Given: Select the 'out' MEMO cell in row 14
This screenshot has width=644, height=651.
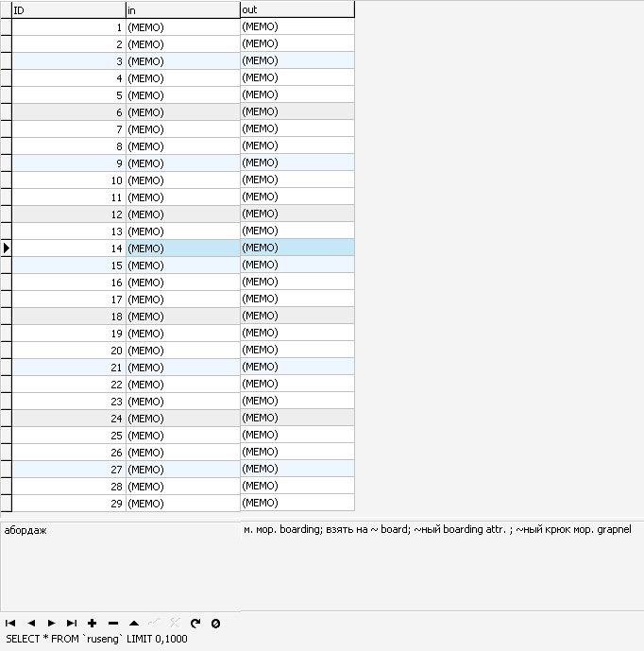Looking at the screenshot, I should [297, 248].
